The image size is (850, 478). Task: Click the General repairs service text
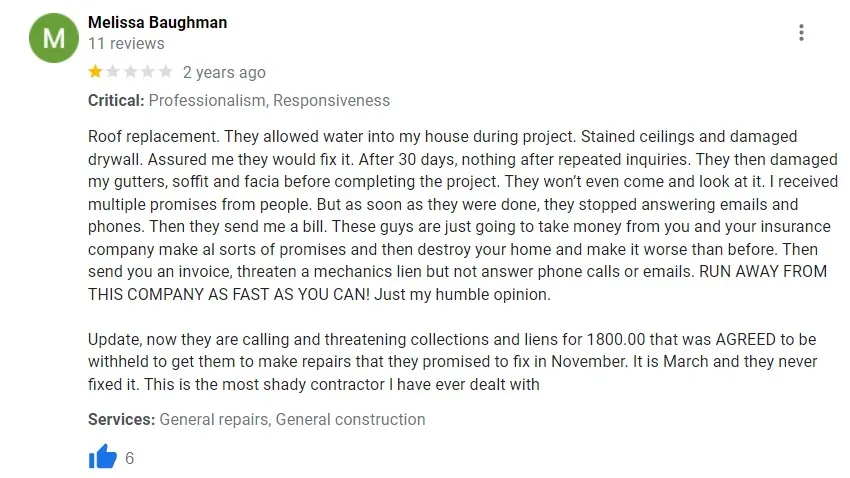click(x=214, y=419)
